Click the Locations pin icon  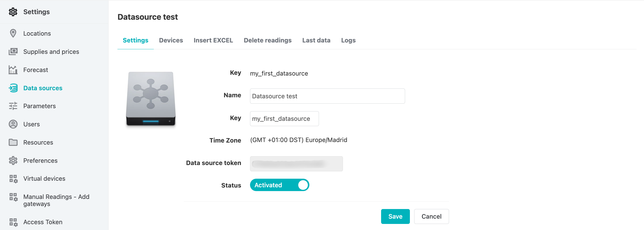13,33
